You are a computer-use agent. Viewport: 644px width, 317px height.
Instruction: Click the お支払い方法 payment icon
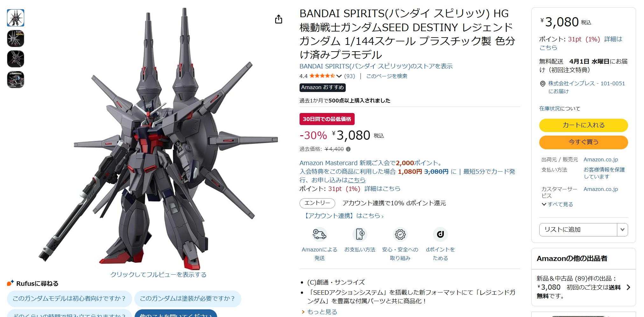tap(360, 235)
